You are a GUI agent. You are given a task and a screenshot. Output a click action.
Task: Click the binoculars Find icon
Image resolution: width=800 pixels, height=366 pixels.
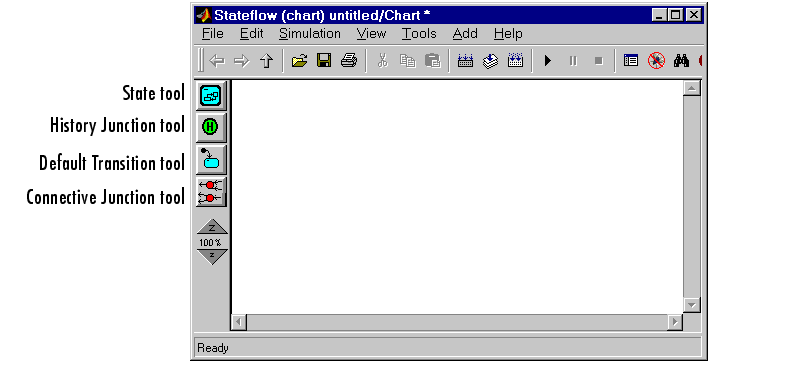(681, 61)
